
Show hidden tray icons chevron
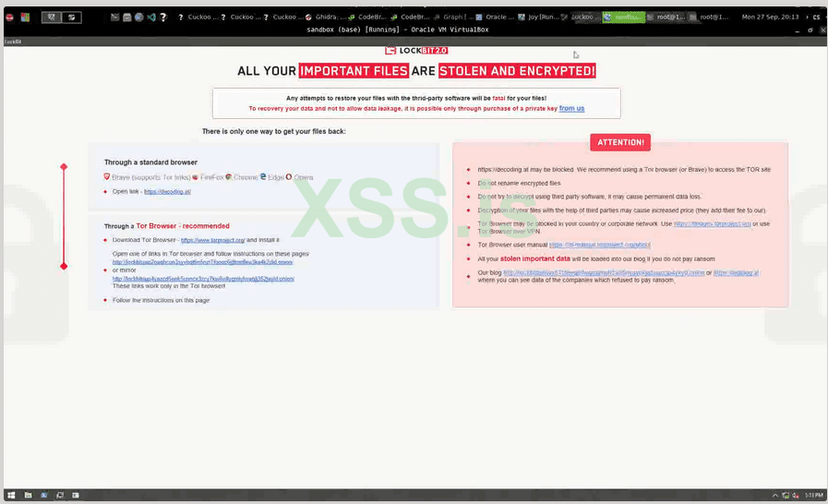[775, 496]
